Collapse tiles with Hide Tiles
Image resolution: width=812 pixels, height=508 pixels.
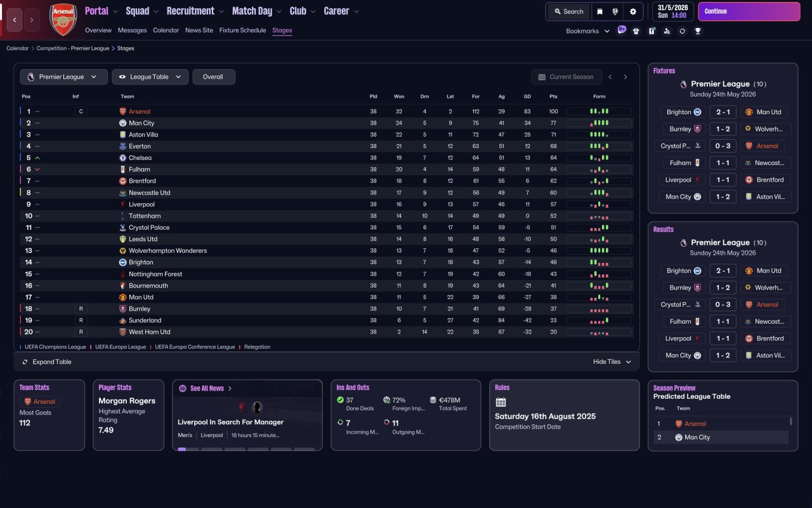pyautogui.click(x=612, y=362)
